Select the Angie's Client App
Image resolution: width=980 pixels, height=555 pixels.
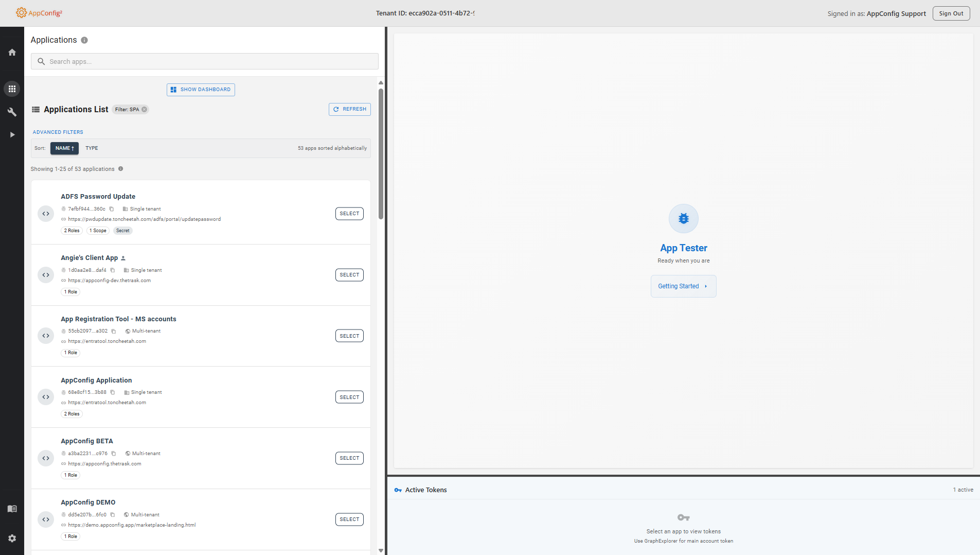[x=349, y=275]
